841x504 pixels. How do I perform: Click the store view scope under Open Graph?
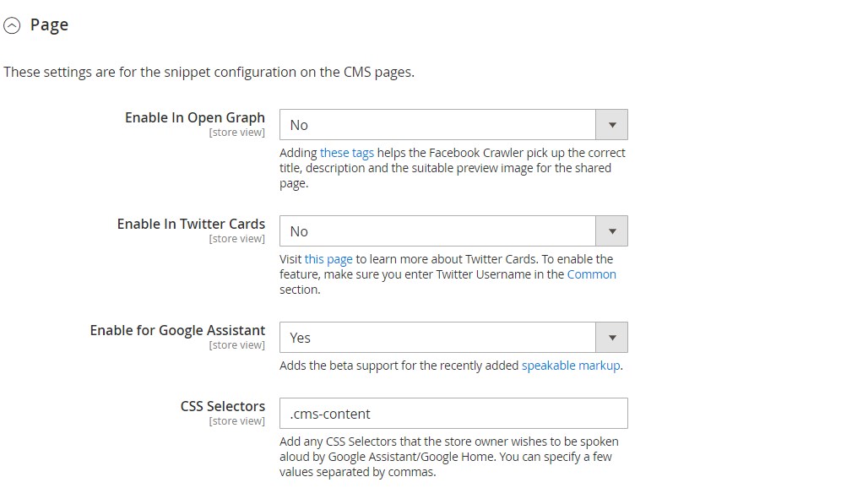point(236,133)
